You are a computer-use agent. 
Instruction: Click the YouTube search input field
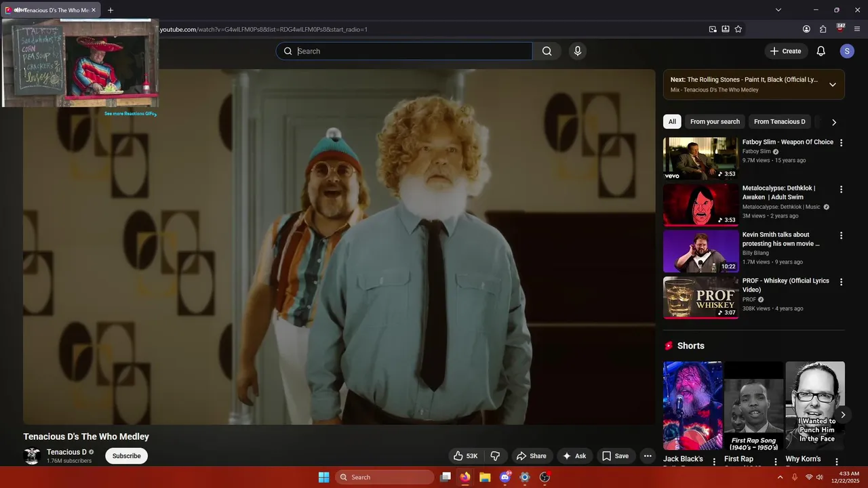pos(404,51)
